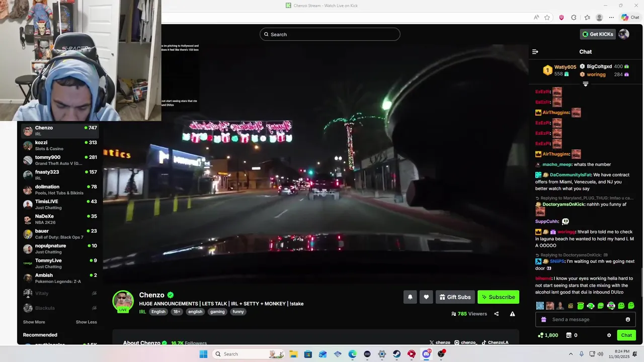Click the 18+ tag
The height and width of the screenshot is (362, 644).
click(177, 312)
